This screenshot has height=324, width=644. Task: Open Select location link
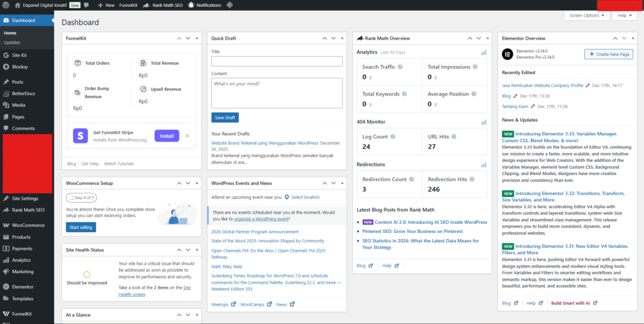tap(305, 197)
